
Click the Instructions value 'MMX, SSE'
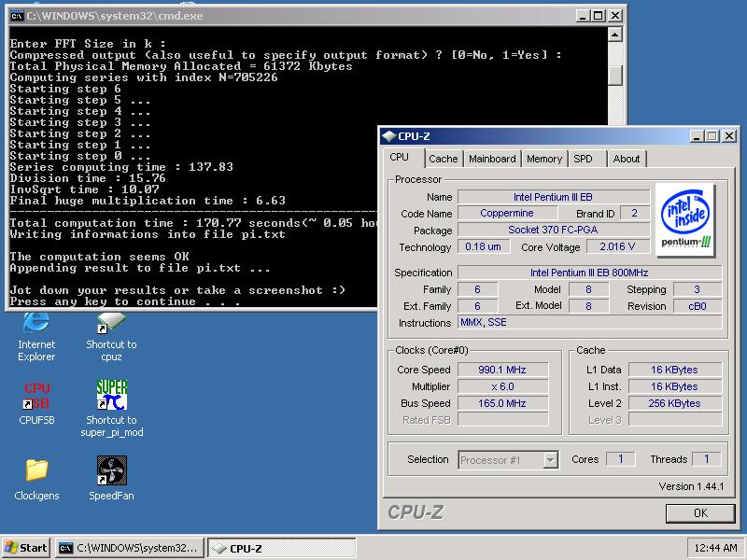coord(590,322)
